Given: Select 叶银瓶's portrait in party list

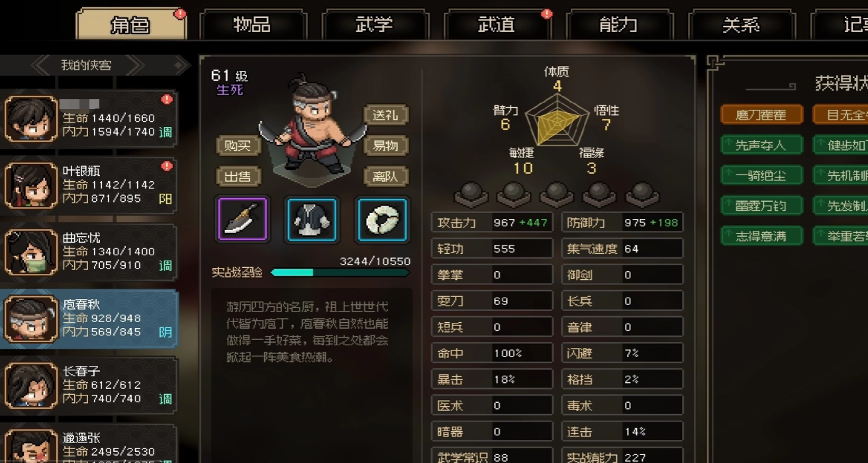Looking at the screenshot, I should [x=31, y=185].
